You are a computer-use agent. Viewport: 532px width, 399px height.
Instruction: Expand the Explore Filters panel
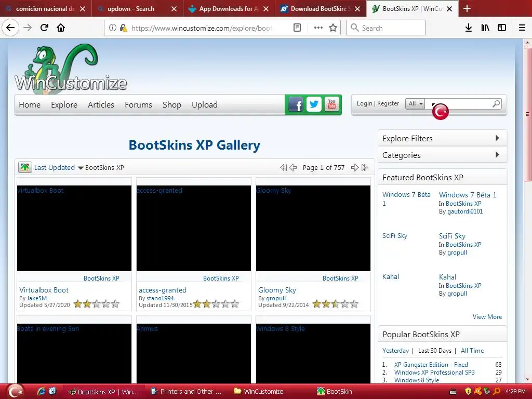pyautogui.click(x=443, y=138)
